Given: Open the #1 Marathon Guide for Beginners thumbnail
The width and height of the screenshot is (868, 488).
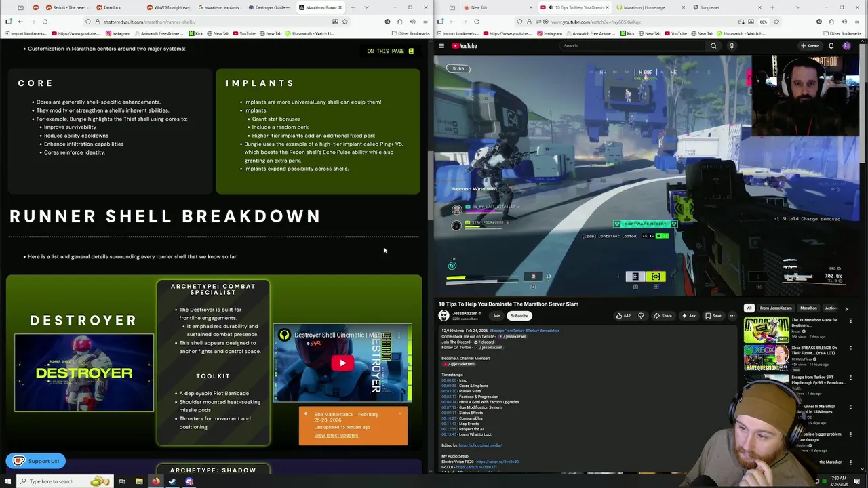Looking at the screenshot, I should [766, 330].
